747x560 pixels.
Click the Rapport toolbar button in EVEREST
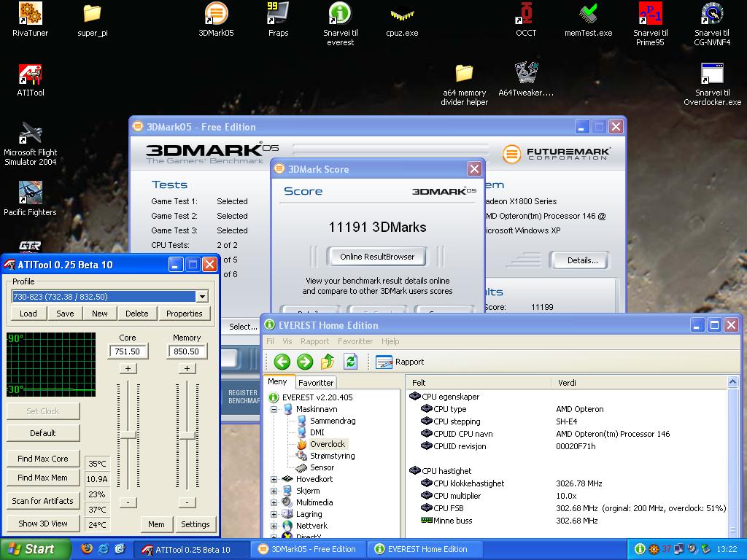[400, 362]
